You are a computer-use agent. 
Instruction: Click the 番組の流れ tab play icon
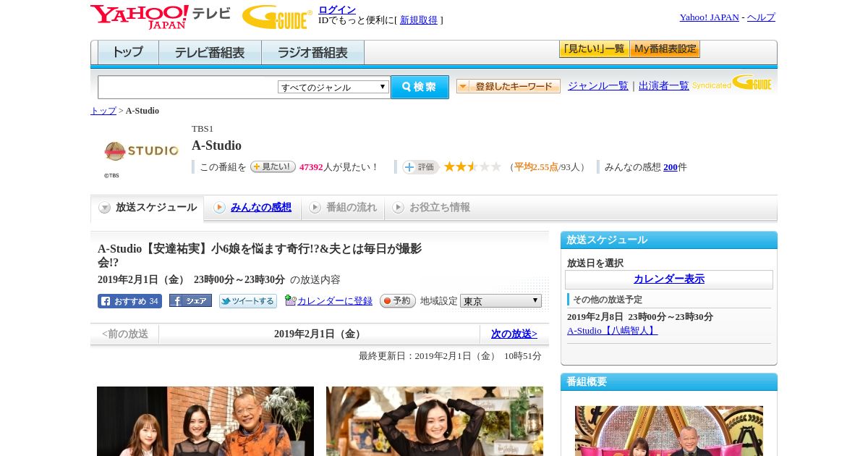point(315,208)
